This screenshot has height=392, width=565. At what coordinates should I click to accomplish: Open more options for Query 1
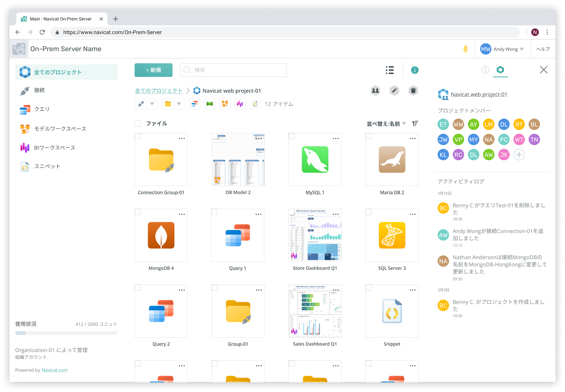point(258,214)
